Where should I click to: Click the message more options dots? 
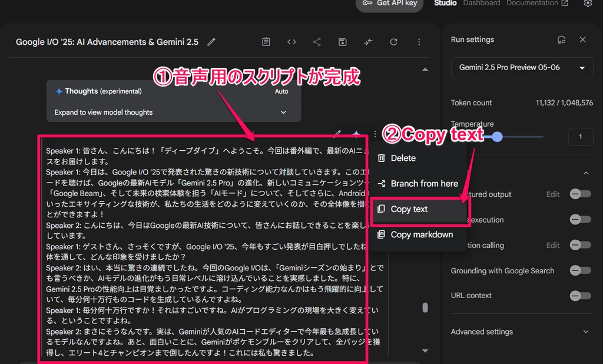pos(375,134)
